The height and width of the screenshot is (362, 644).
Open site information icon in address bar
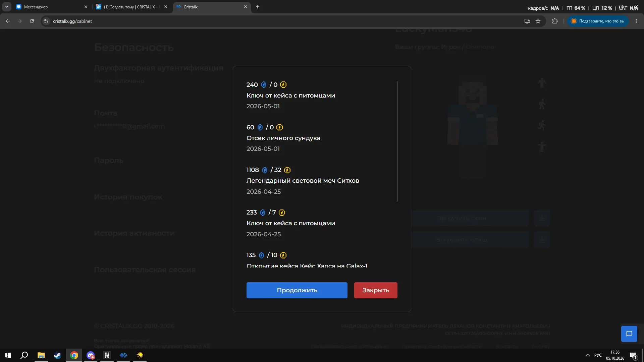(x=46, y=21)
